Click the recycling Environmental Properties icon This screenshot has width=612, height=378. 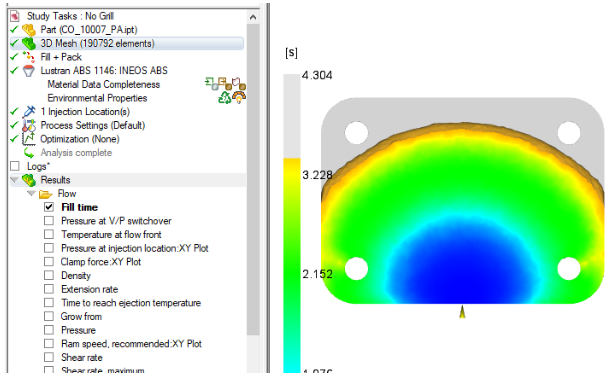coord(224,98)
